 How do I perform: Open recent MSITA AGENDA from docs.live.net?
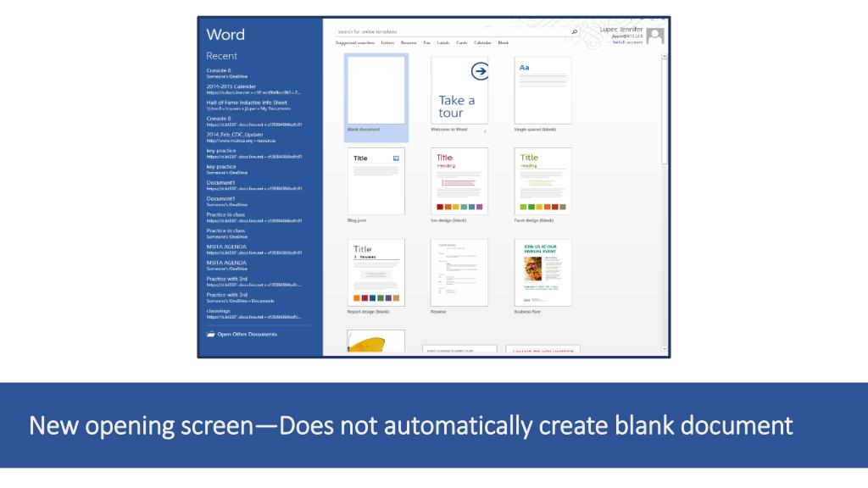click(254, 250)
